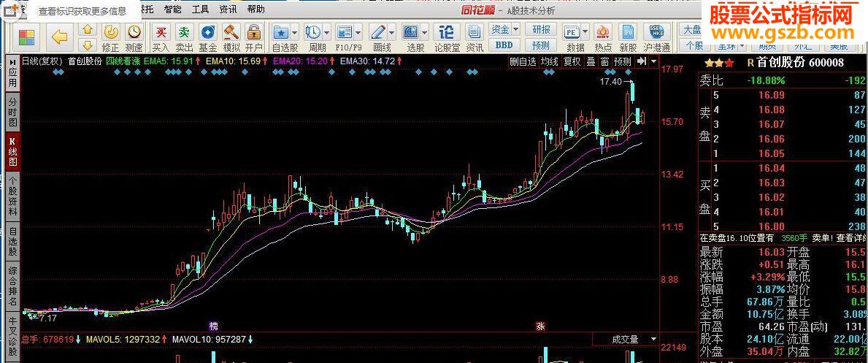Toggle the 均线 moving average display
Screen dimensions: 868x363
click(550, 61)
